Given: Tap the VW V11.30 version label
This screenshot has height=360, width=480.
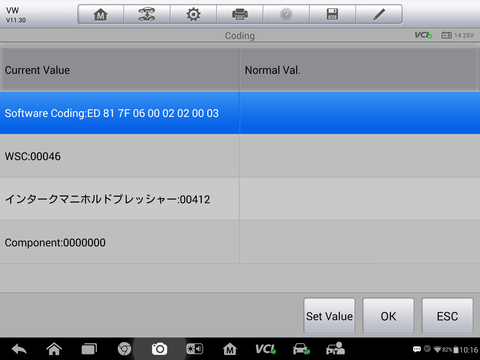Looking at the screenshot, I should (x=16, y=15).
